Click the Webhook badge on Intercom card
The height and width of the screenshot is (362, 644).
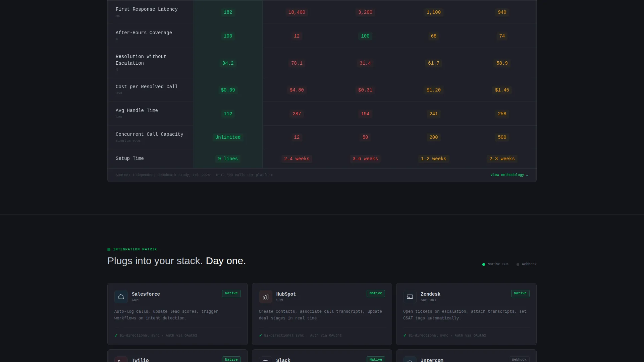[x=519, y=359]
